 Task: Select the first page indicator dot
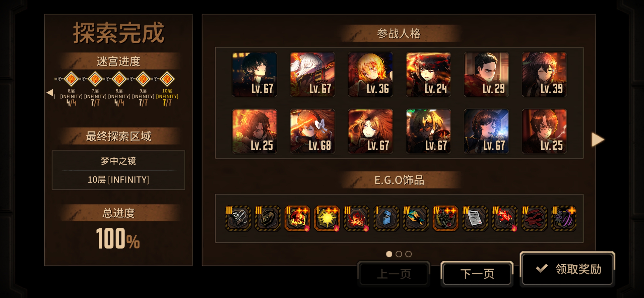(x=389, y=254)
